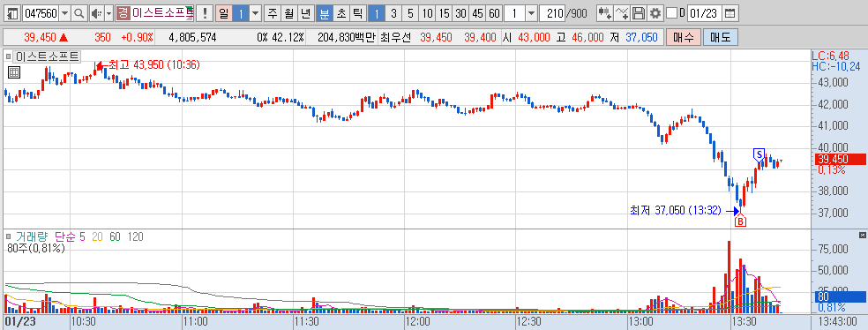Select the 5 minute interval
The image size is (868, 330).
pos(410,12)
